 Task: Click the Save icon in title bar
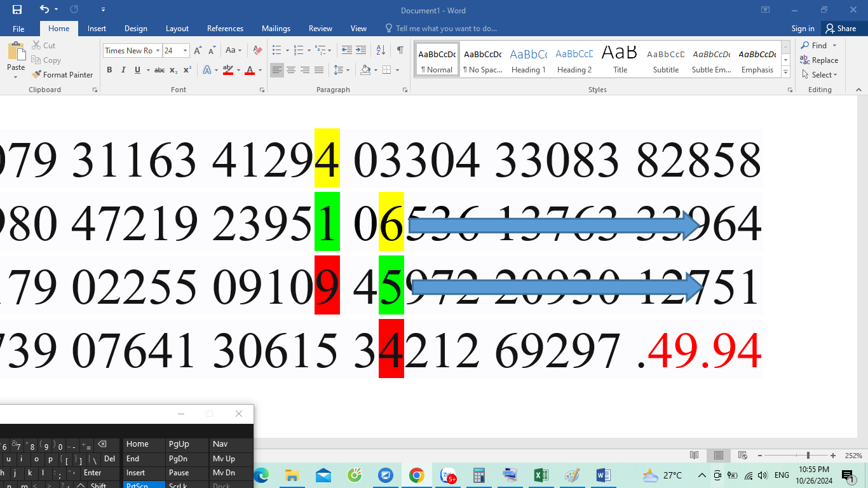click(x=17, y=10)
